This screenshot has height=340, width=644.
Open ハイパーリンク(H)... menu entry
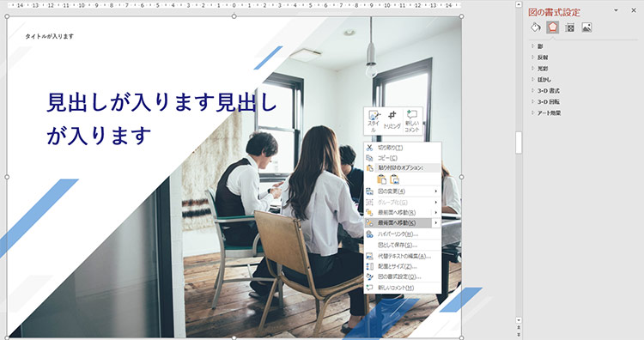pyautogui.click(x=403, y=234)
